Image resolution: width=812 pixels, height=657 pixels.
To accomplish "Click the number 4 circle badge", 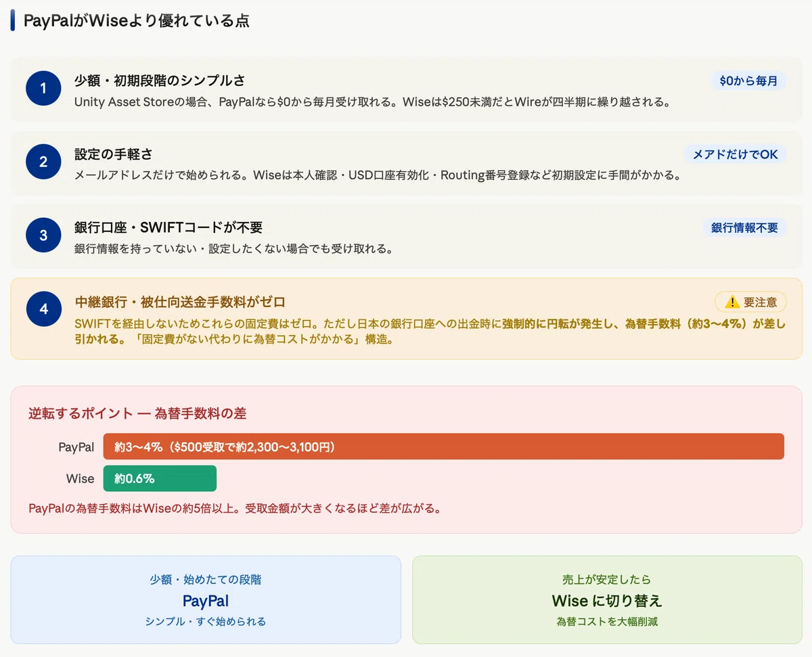I will tap(43, 309).
